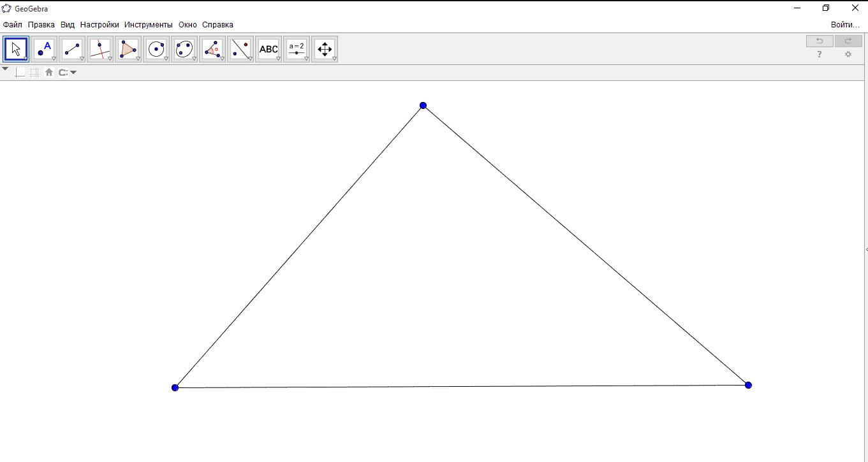Open help via the question mark icon
The image size is (868, 462).
click(x=820, y=54)
